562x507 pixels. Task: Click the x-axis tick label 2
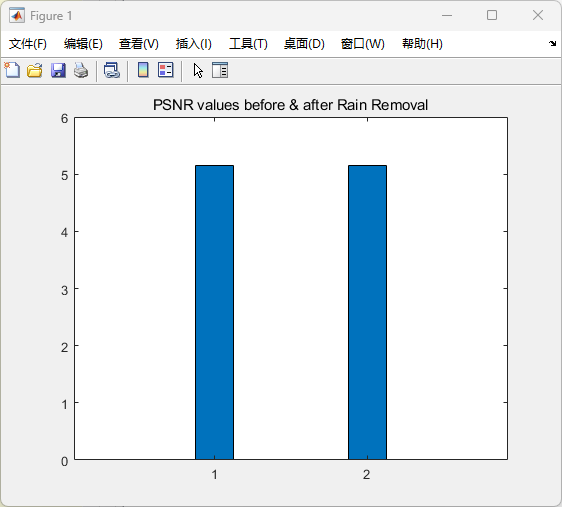(x=366, y=474)
